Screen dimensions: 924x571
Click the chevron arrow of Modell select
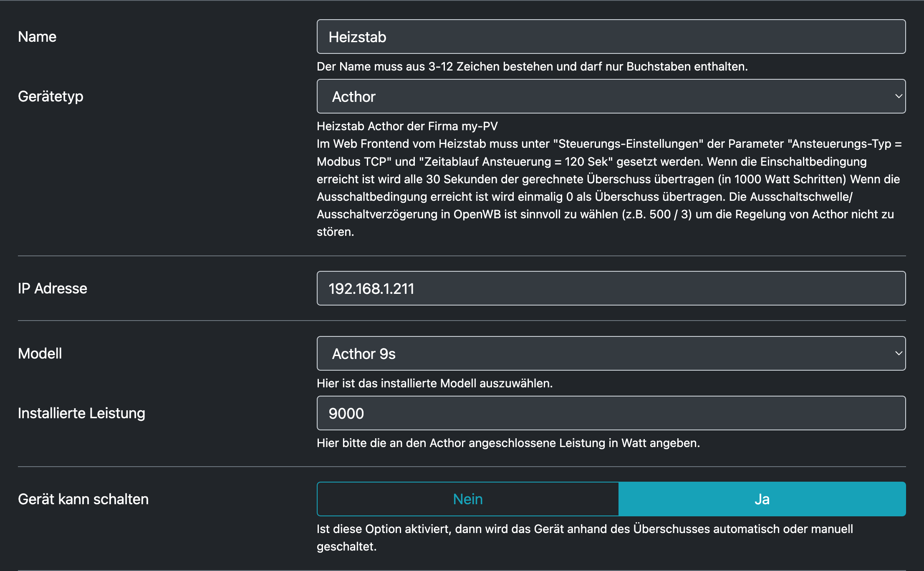(898, 354)
